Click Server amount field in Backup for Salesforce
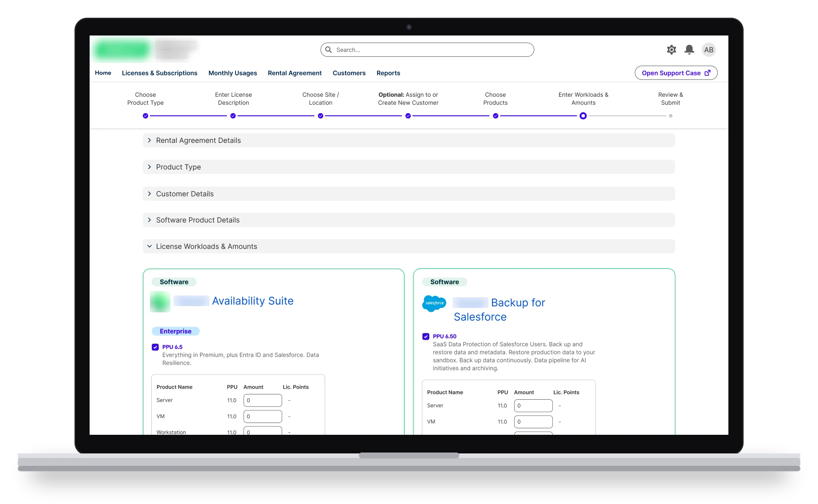Viewport: 818px width, 504px height. click(533, 406)
